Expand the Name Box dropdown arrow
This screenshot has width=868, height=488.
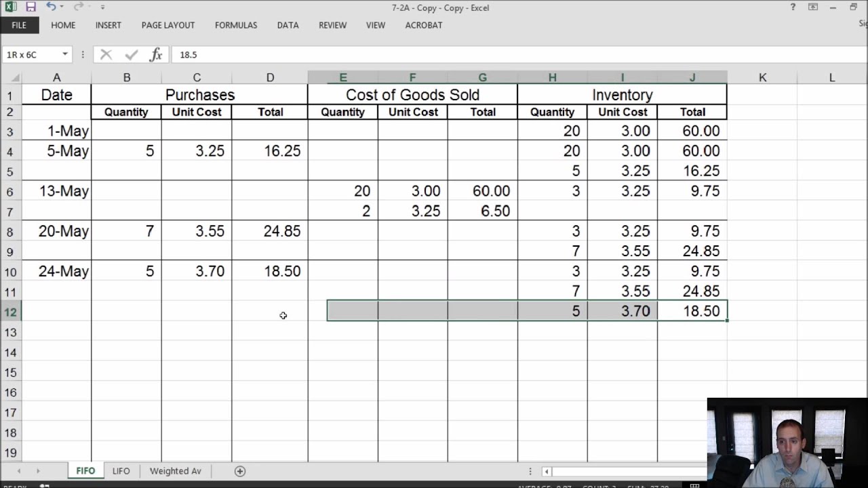(x=65, y=54)
